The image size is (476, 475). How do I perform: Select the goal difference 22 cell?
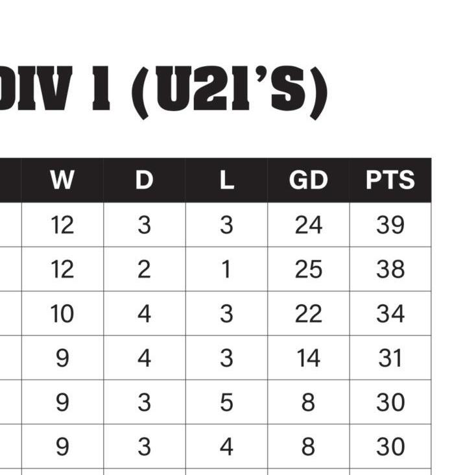click(x=309, y=313)
